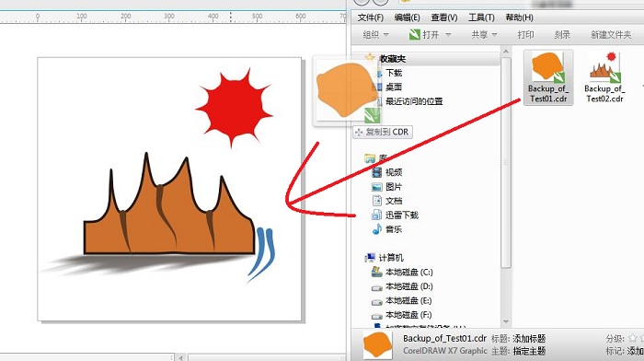Open the 工具(T) menu
644x361 pixels.
point(481,17)
